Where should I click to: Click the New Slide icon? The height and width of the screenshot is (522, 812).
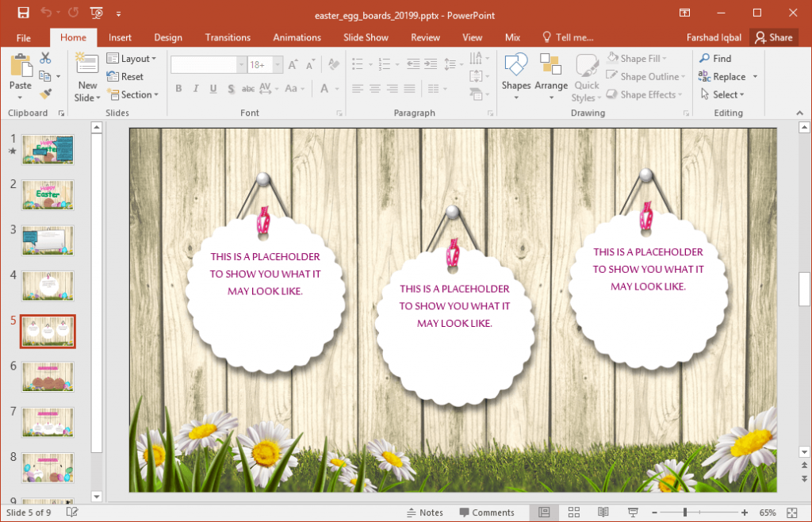[x=87, y=75]
